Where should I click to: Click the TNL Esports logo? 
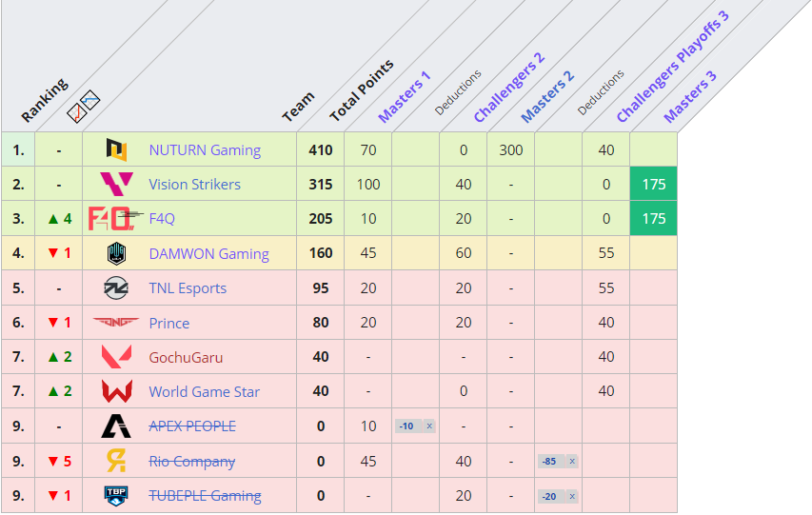point(116,288)
